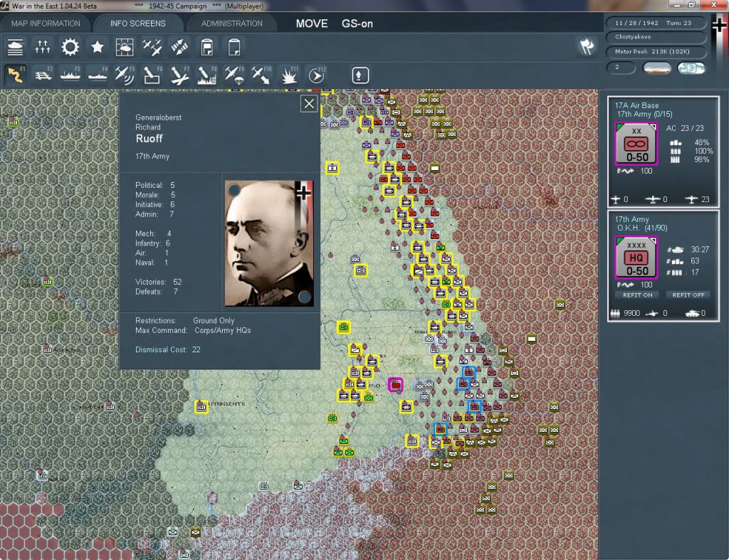Image resolution: width=729 pixels, height=560 pixels.
Task: Click the Zaporozhye city unit counter
Action: [x=201, y=406]
